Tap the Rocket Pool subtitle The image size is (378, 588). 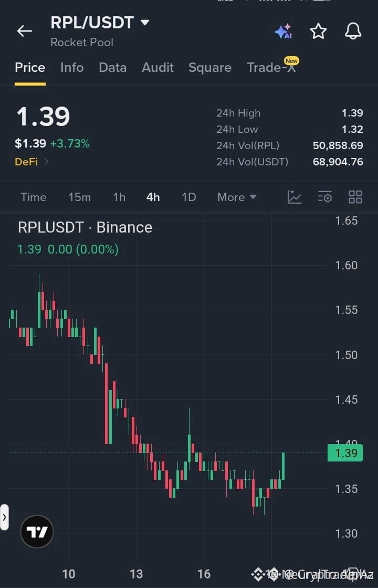point(82,43)
